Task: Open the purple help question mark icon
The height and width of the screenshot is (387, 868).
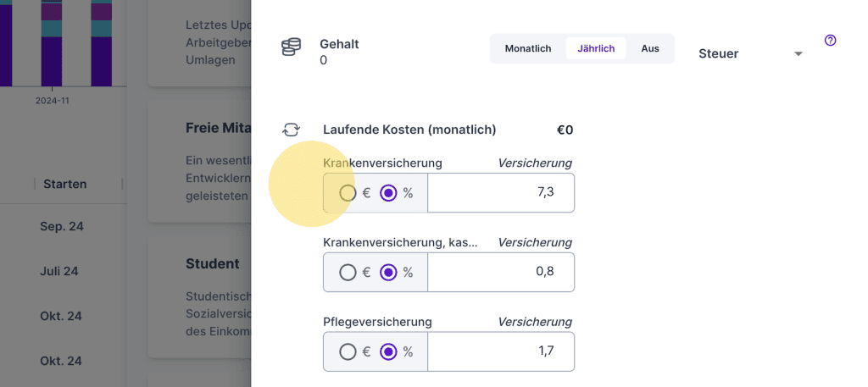Action: click(830, 40)
